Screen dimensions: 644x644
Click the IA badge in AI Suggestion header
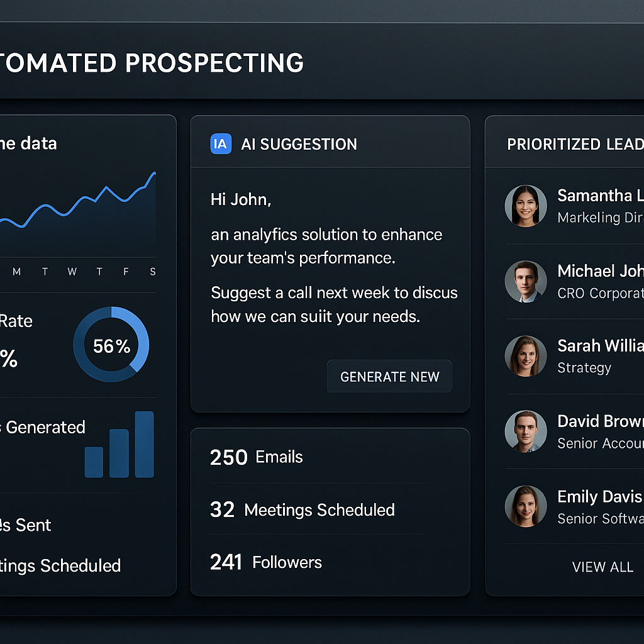[x=220, y=144]
